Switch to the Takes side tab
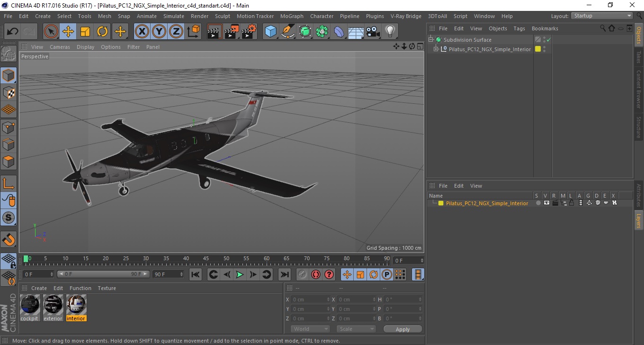The width and height of the screenshot is (644, 345). (x=639, y=56)
